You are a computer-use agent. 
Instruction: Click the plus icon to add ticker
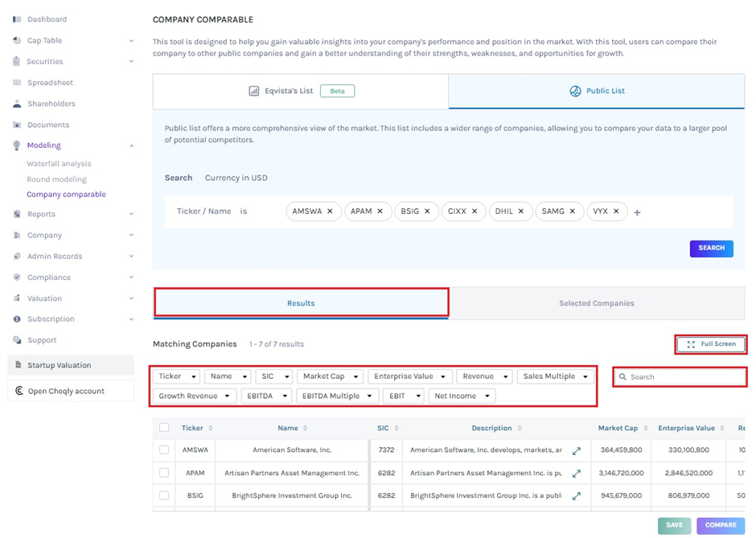coord(637,213)
